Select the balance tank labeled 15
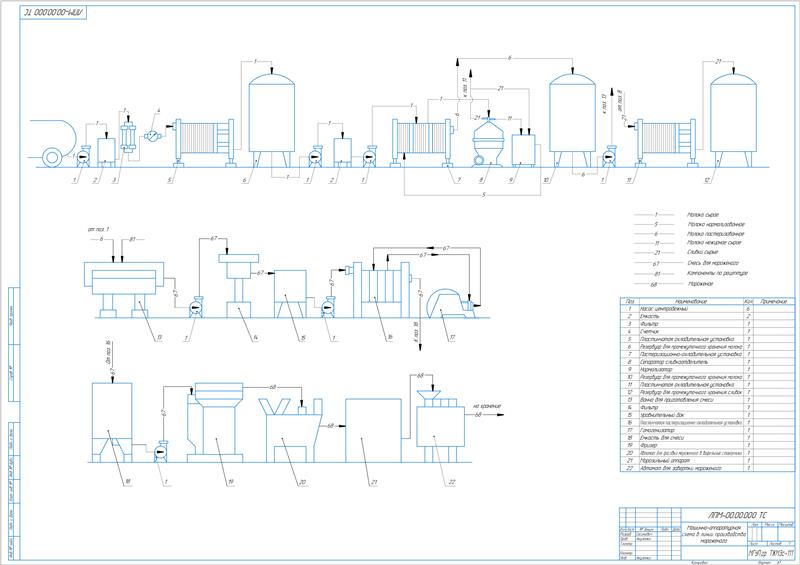Image resolution: width=800 pixels, height=565 pixels. (x=290, y=293)
